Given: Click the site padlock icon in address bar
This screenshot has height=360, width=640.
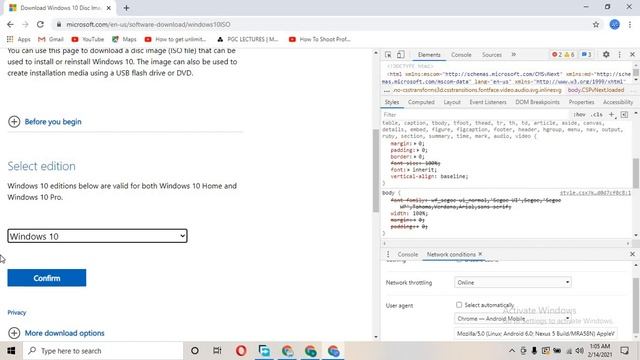Looking at the screenshot, I should point(59,24).
